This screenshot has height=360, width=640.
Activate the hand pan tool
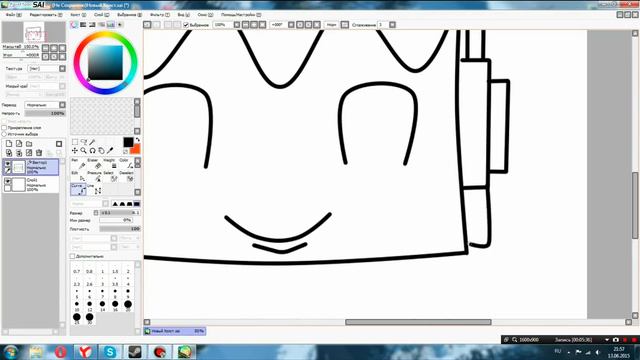coord(101,151)
